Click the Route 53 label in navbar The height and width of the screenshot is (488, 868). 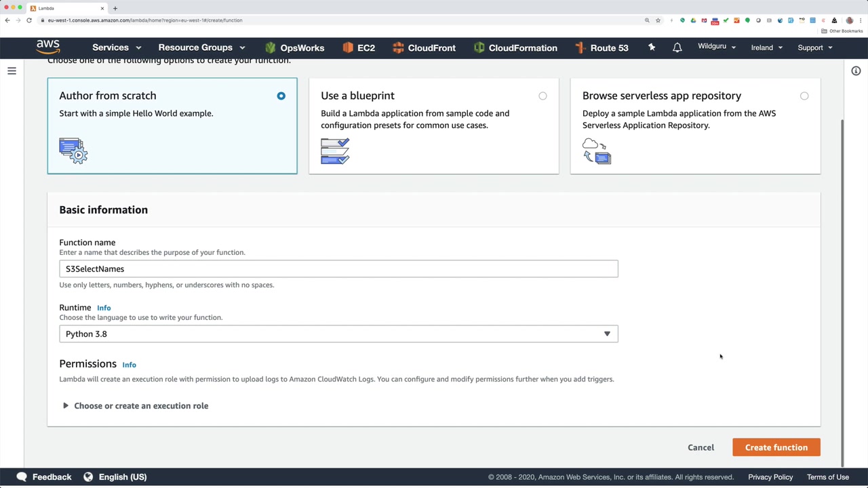[609, 48]
